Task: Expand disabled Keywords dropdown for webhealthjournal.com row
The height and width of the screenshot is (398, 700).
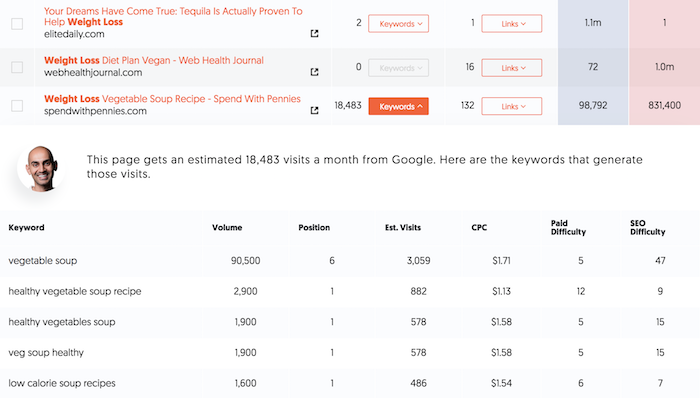Action: 399,68
